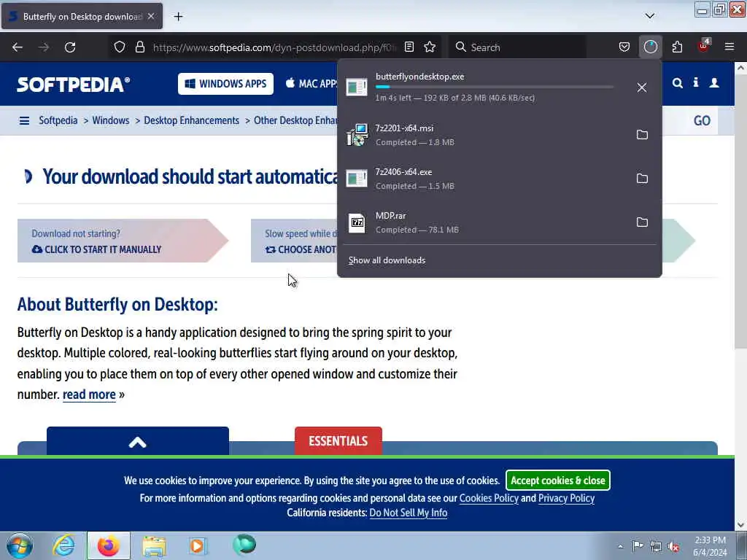Open containing folder for 7z2406-x64.exe
The height and width of the screenshot is (560, 747).
pos(642,179)
